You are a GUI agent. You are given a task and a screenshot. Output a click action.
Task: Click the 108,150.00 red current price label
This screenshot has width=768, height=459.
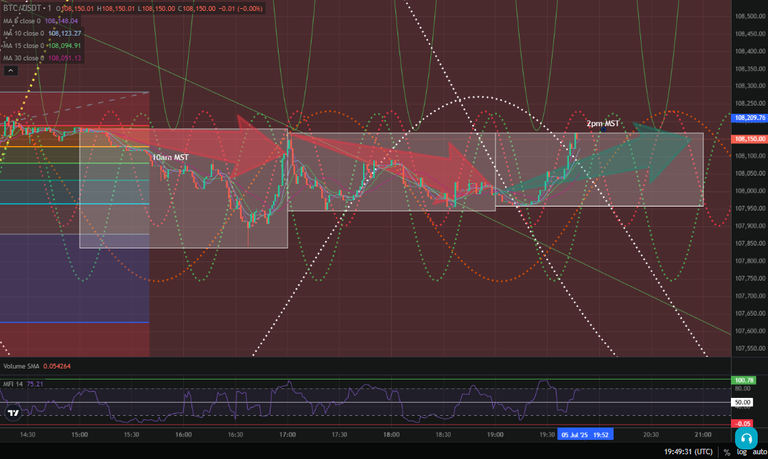[749, 139]
